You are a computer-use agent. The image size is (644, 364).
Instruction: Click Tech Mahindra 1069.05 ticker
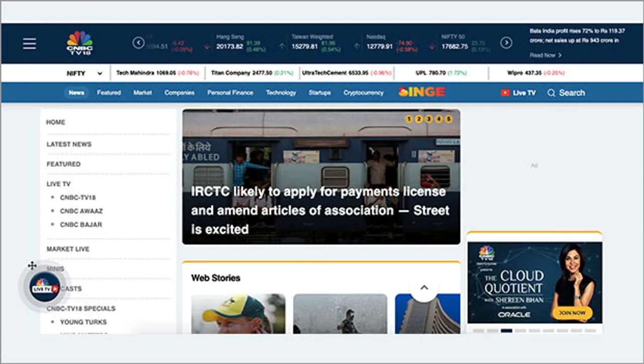pyautogui.click(x=157, y=73)
